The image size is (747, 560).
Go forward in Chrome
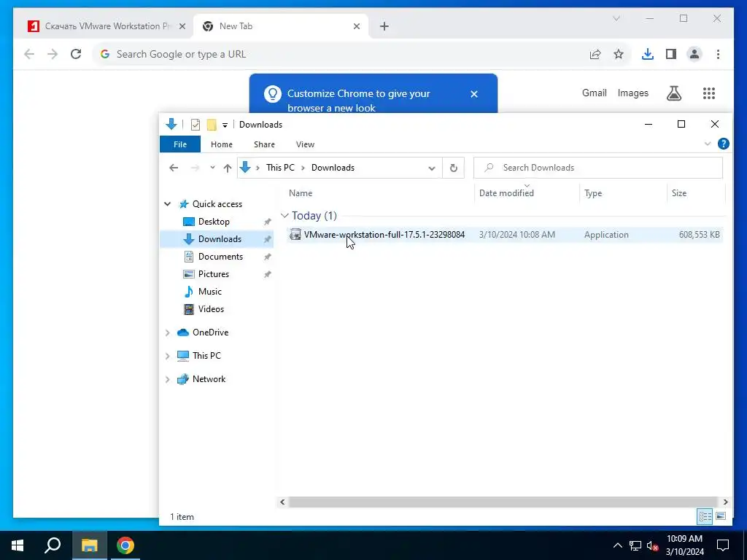pos(53,54)
